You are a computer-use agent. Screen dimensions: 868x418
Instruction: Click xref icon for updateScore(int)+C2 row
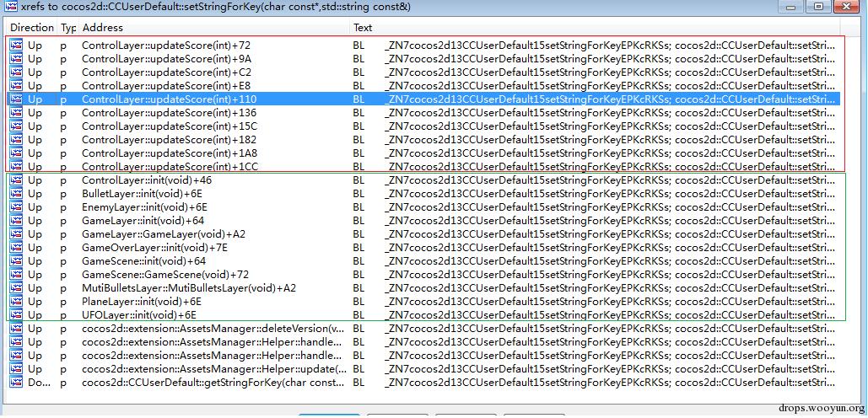click(15, 72)
